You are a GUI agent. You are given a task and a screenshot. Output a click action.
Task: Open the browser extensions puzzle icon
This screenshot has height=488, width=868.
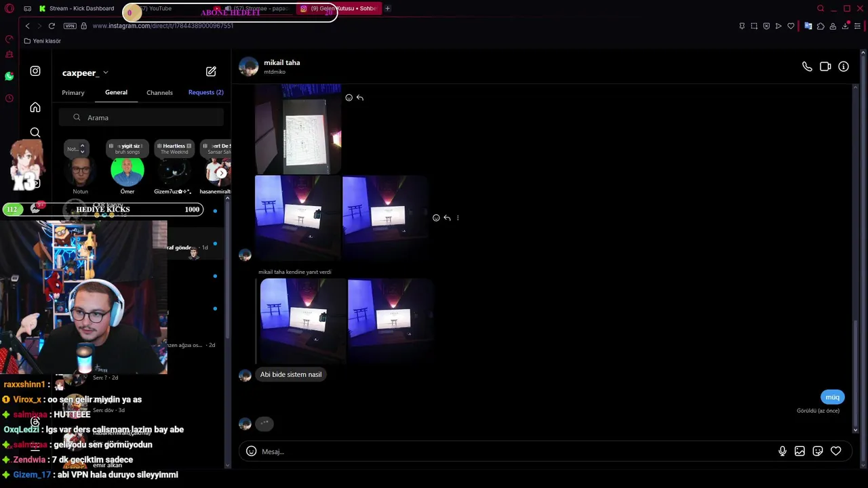tap(821, 26)
